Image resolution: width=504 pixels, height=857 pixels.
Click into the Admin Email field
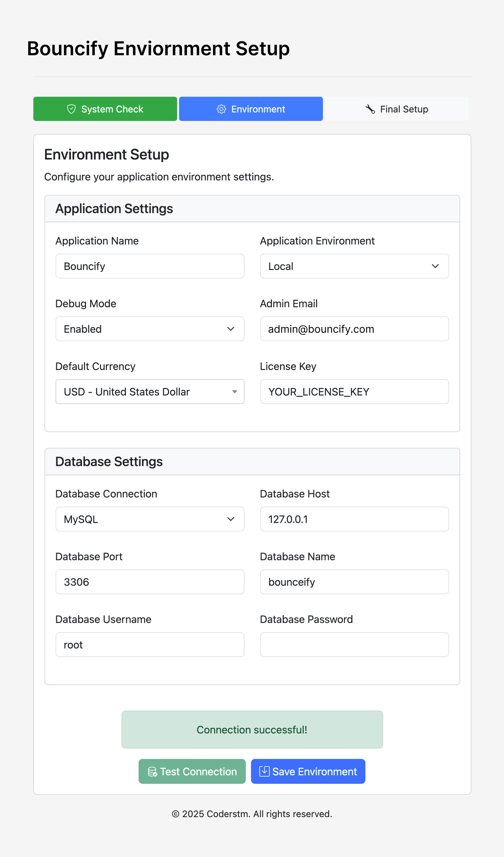tap(354, 329)
